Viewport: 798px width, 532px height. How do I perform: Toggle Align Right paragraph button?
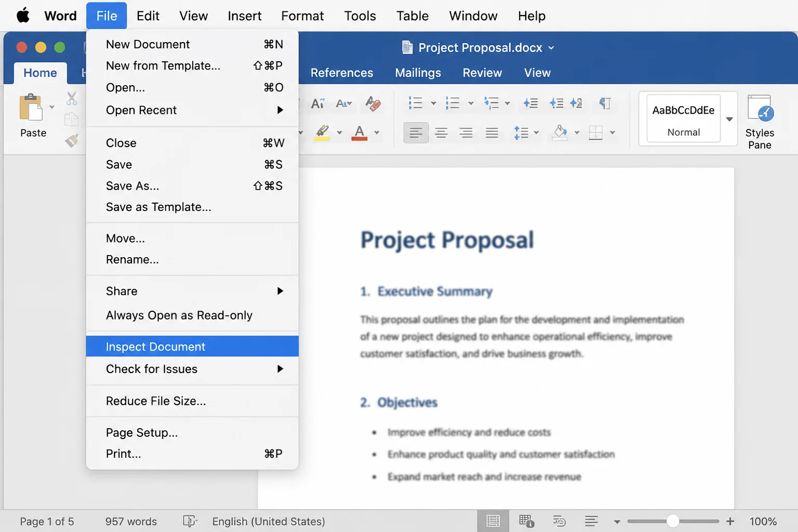point(466,133)
